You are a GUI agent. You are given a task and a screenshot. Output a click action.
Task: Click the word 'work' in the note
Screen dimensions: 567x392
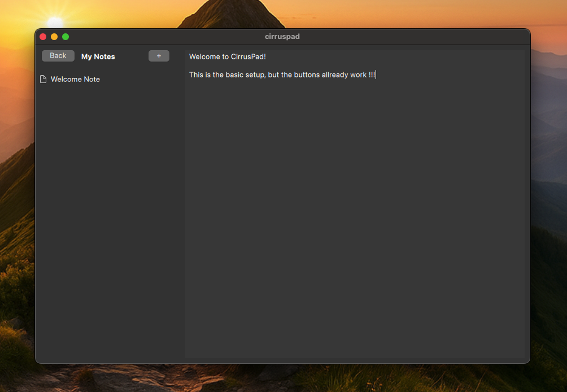pyautogui.click(x=358, y=75)
